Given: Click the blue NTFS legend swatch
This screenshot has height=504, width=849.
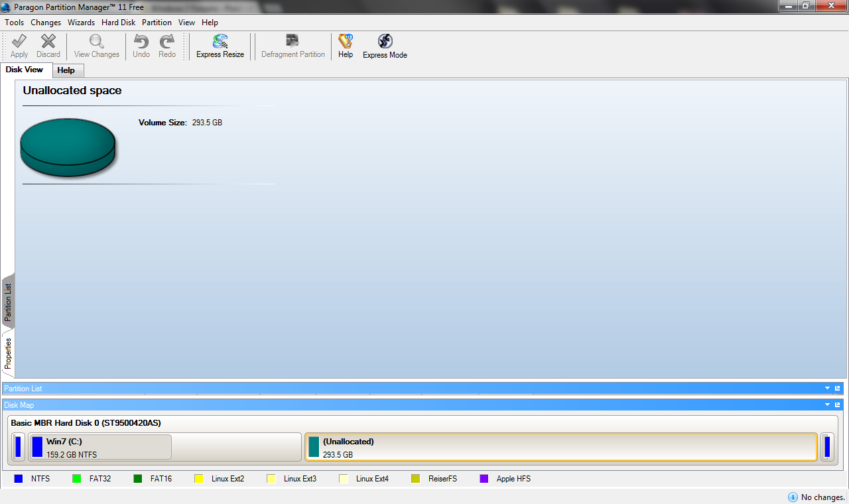Looking at the screenshot, I should pos(19,479).
